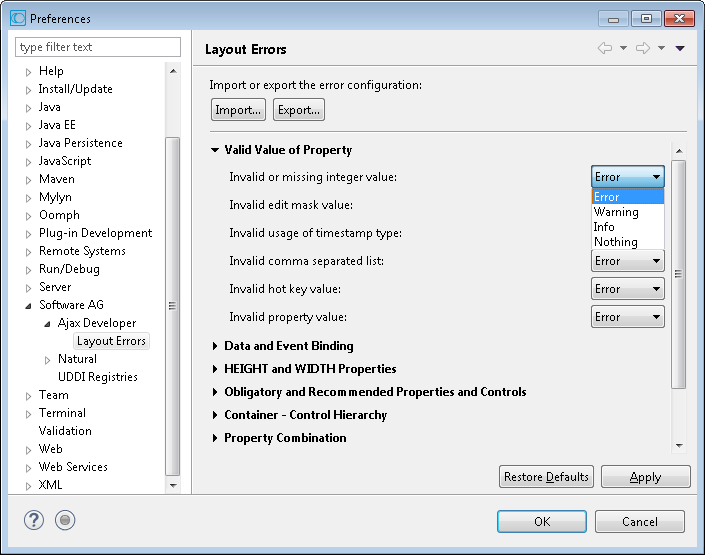The height and width of the screenshot is (555, 705).
Task: Expand HEIGHT and WIDTH Properties section
Action: point(215,369)
